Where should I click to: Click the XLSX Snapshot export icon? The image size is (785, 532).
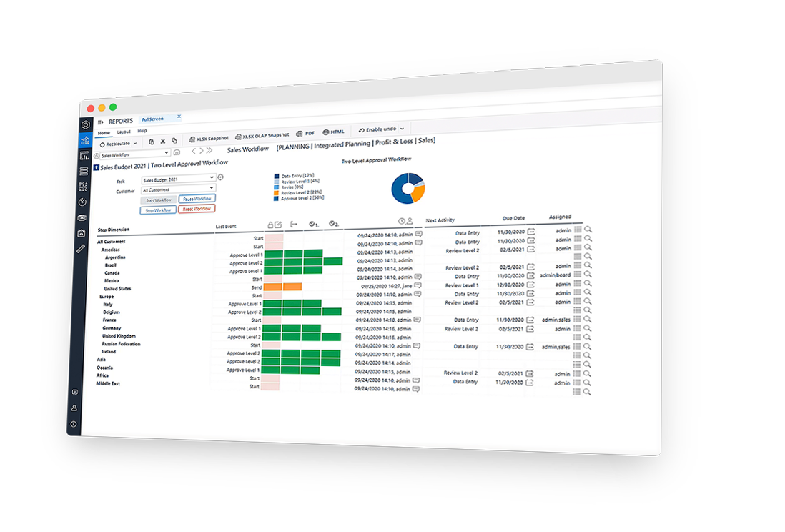coord(192,139)
